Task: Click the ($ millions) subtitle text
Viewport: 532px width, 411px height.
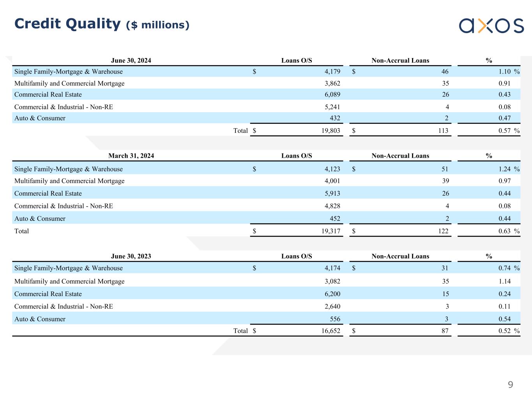Action: [158, 25]
